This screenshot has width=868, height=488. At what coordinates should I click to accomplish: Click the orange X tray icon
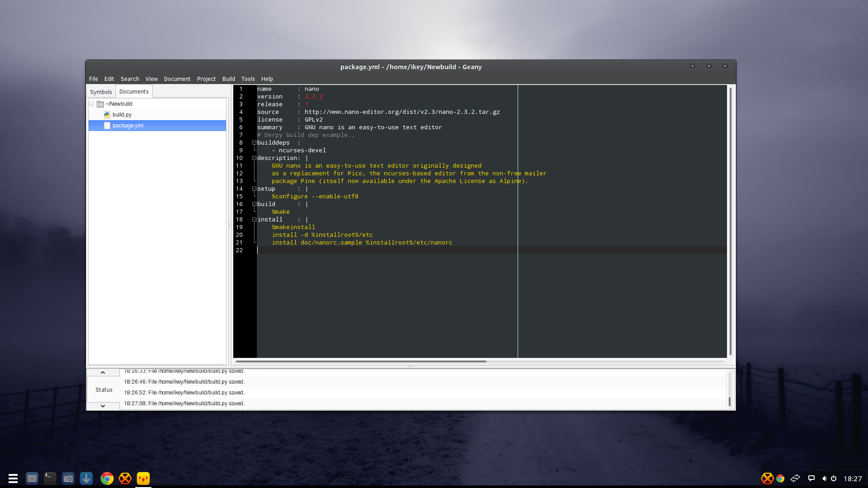click(767, 478)
